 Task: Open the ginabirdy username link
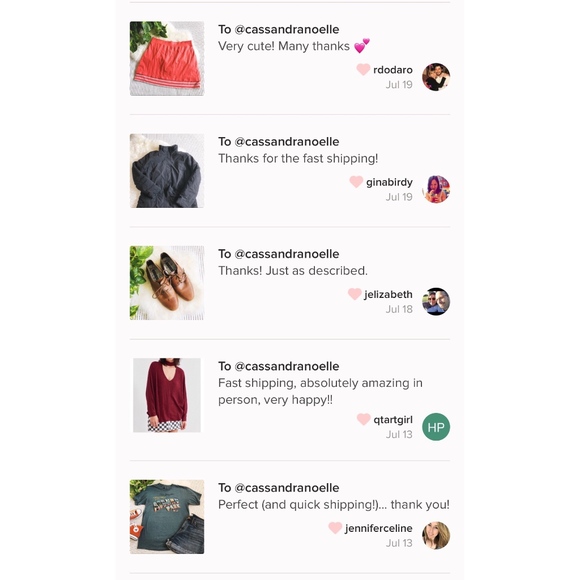pos(389,182)
